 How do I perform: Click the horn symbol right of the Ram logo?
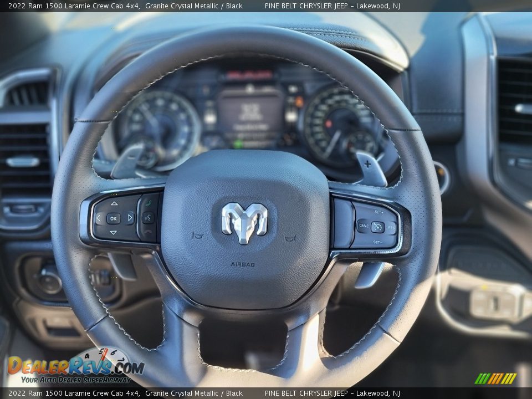290,238
